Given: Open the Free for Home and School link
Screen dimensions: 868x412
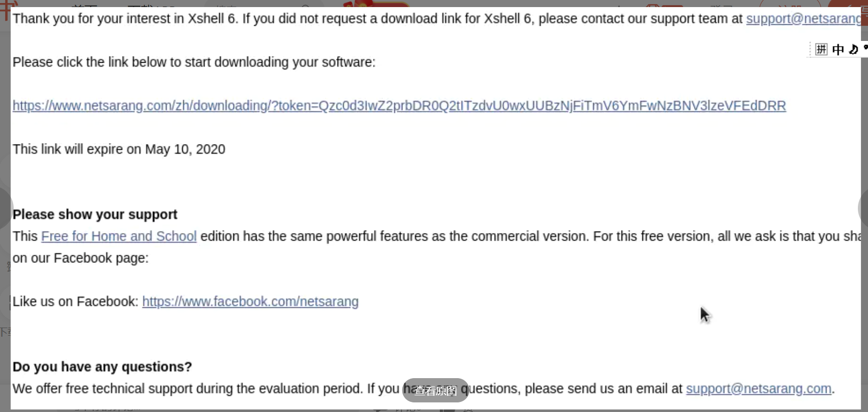Looking at the screenshot, I should click(119, 236).
